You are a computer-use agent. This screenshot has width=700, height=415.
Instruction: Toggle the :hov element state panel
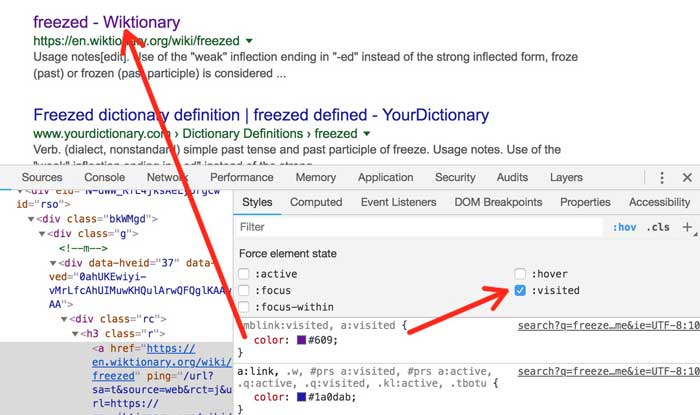624,227
